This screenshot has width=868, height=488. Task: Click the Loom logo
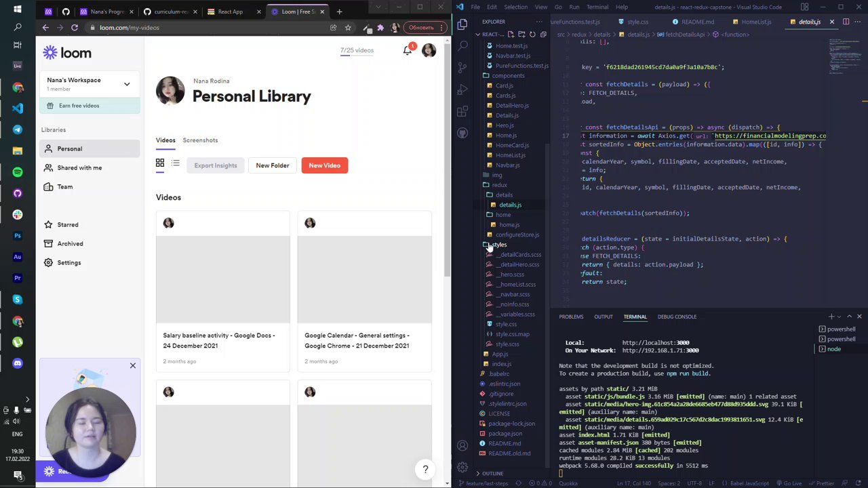66,53
